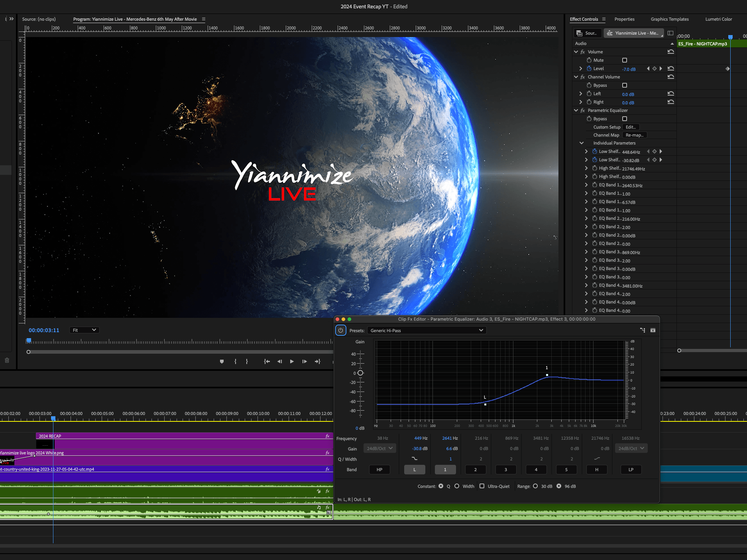Image resolution: width=747 pixels, height=560 pixels.
Task: Toggle stopwatch for Mute parameter
Action: point(589,60)
